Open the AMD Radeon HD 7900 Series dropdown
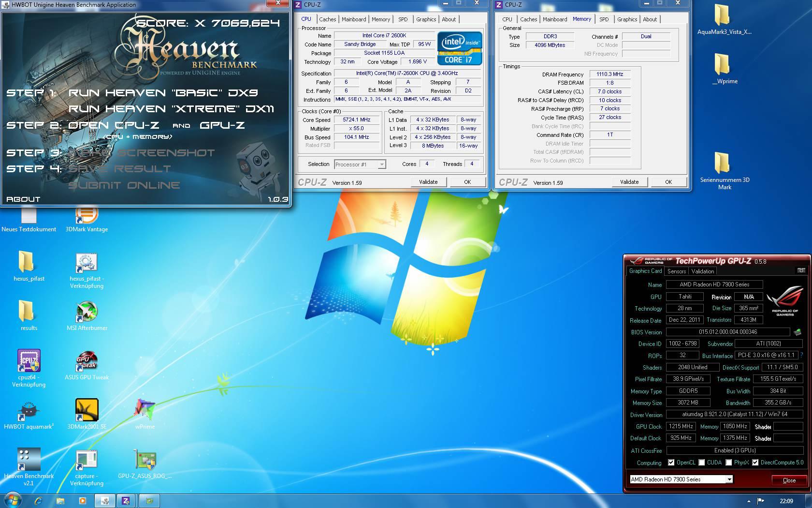Screen dimensions: 812x508 tap(681, 479)
